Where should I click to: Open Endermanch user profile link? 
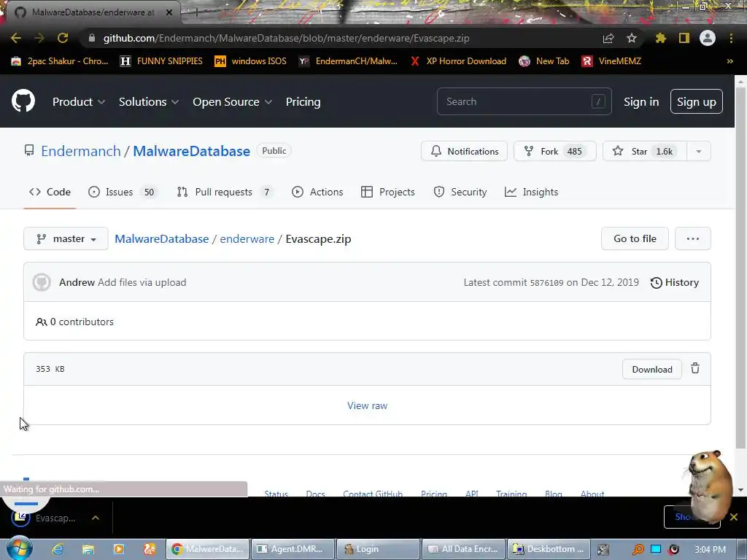81,151
